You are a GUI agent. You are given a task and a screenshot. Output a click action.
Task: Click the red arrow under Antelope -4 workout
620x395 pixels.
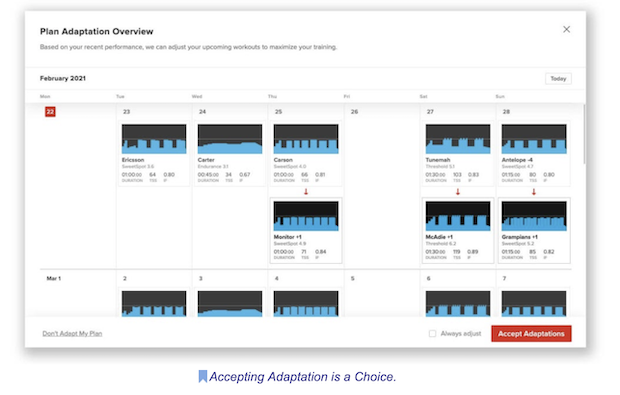point(534,192)
